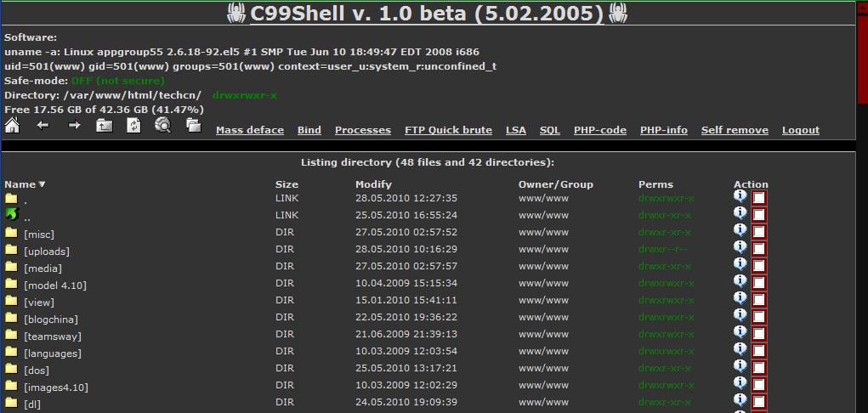Click the Logout link
Image resolution: width=868 pixels, height=413 pixels.
pyautogui.click(x=800, y=130)
